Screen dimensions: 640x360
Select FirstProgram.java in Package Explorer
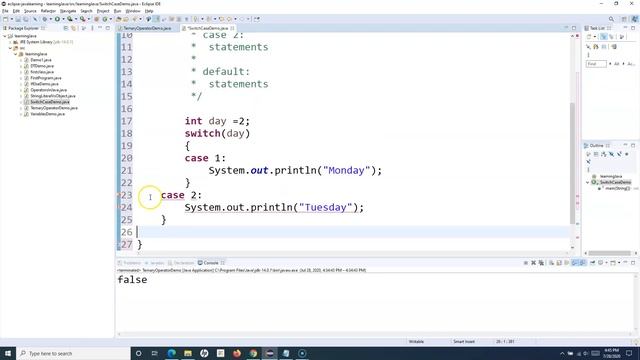[45, 78]
